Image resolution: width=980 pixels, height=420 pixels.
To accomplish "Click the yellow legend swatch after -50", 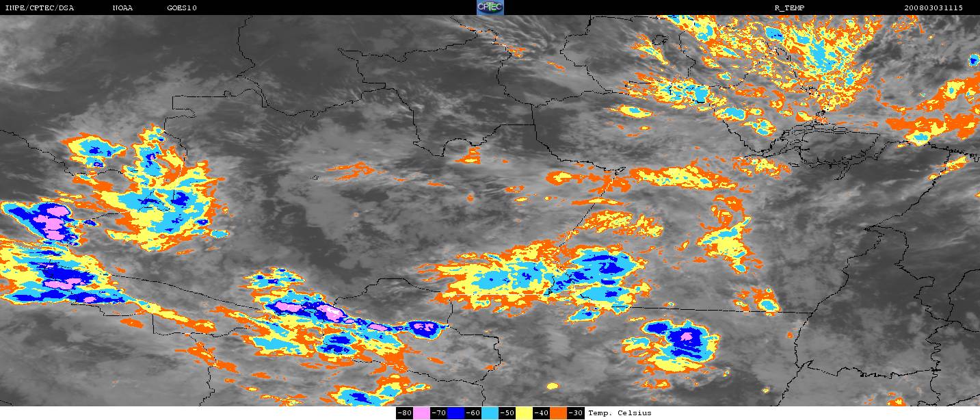I will click(x=524, y=412).
